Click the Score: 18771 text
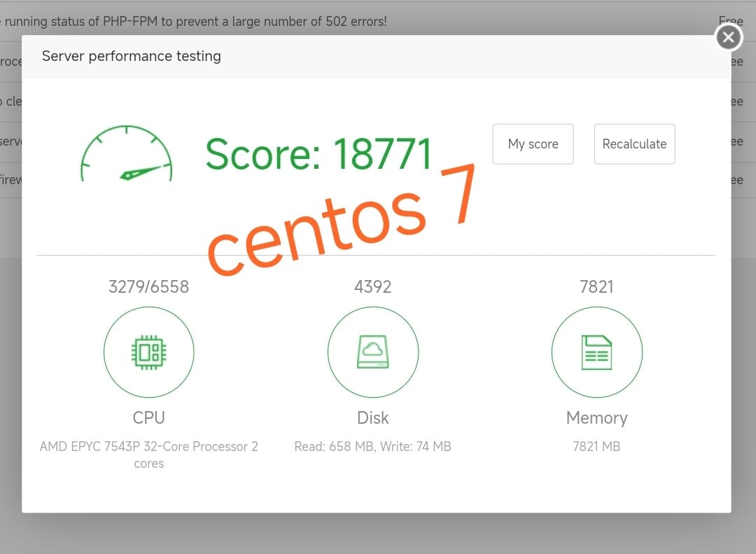The width and height of the screenshot is (756, 554). tap(318, 153)
